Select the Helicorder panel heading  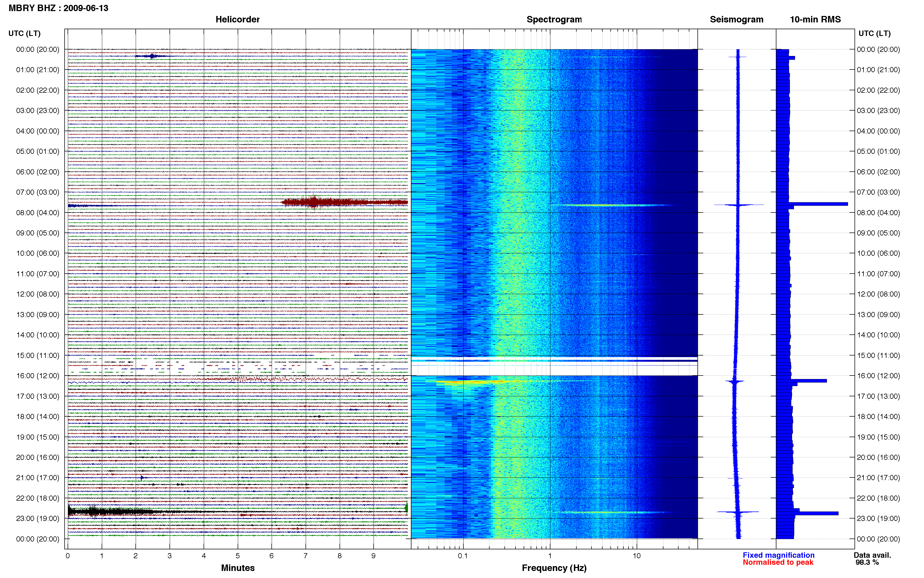(237, 19)
